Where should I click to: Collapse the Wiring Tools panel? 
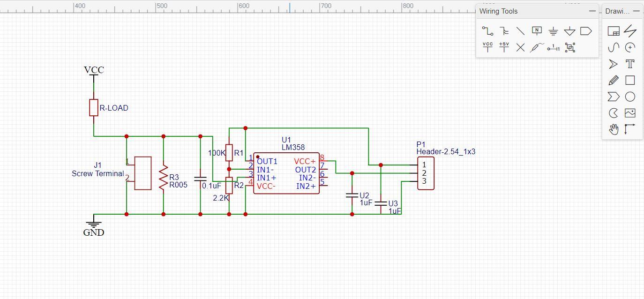coord(592,11)
